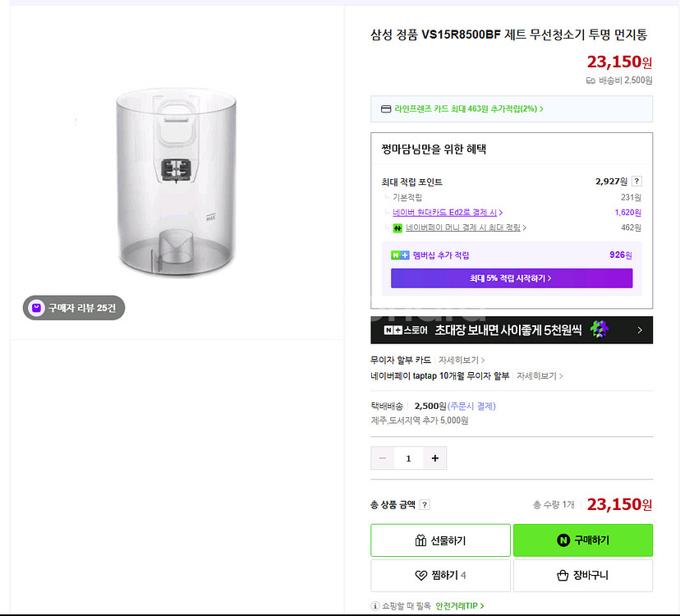The image size is (680, 616).
Task: Open the N+스토어 초대장 banner
Action: point(512,330)
